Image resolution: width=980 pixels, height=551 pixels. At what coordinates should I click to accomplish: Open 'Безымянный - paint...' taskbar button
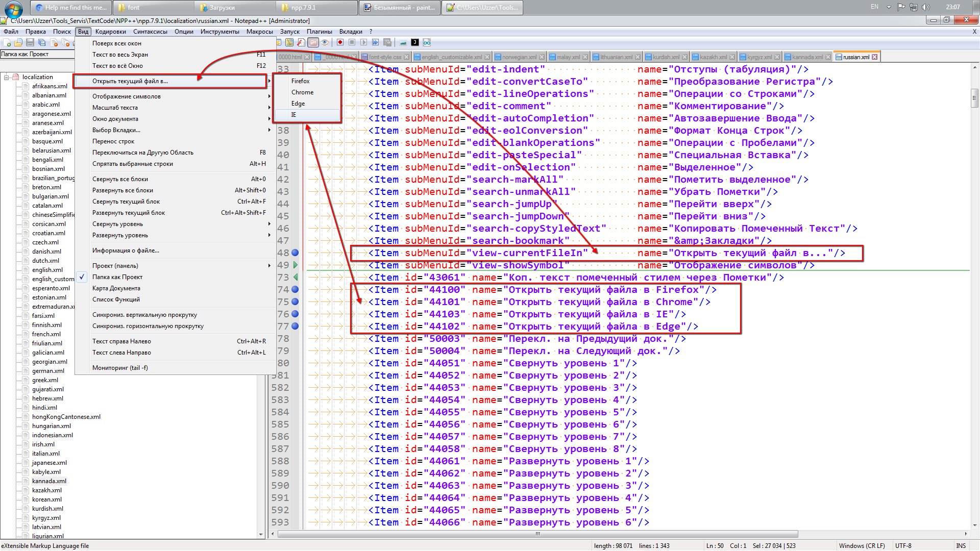coord(399,7)
